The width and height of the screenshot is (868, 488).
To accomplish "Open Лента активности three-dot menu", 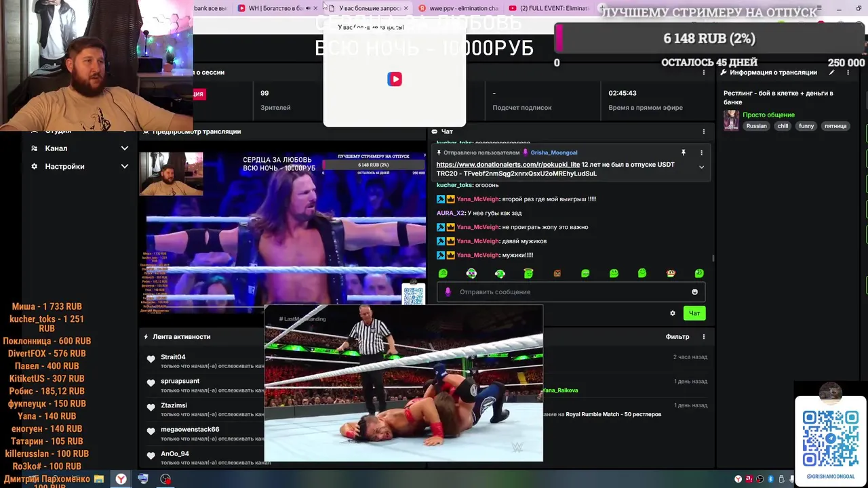I will coord(703,337).
